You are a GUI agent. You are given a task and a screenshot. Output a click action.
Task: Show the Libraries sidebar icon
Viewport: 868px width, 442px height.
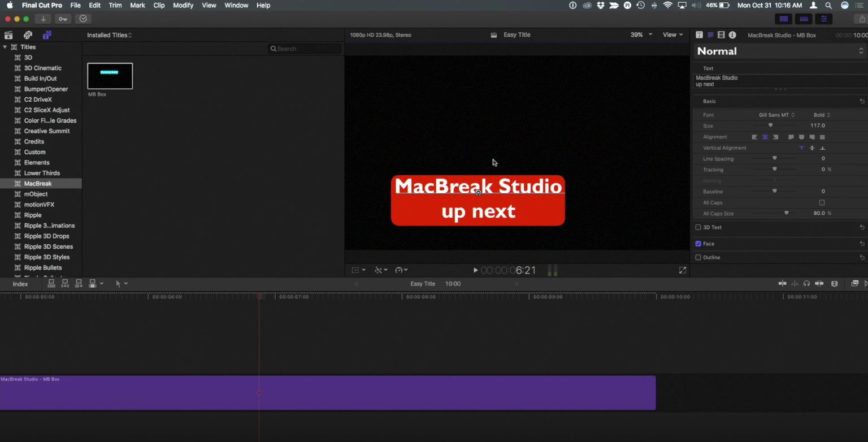click(x=8, y=35)
